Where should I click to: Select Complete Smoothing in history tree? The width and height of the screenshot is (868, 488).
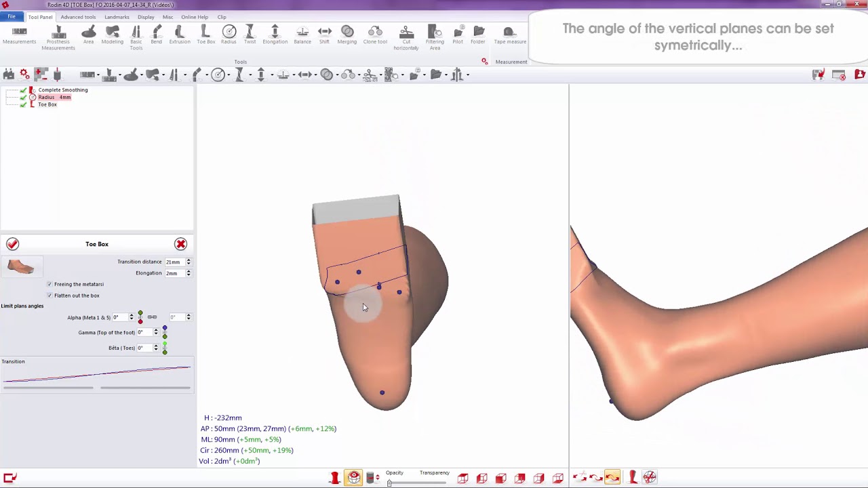point(63,90)
